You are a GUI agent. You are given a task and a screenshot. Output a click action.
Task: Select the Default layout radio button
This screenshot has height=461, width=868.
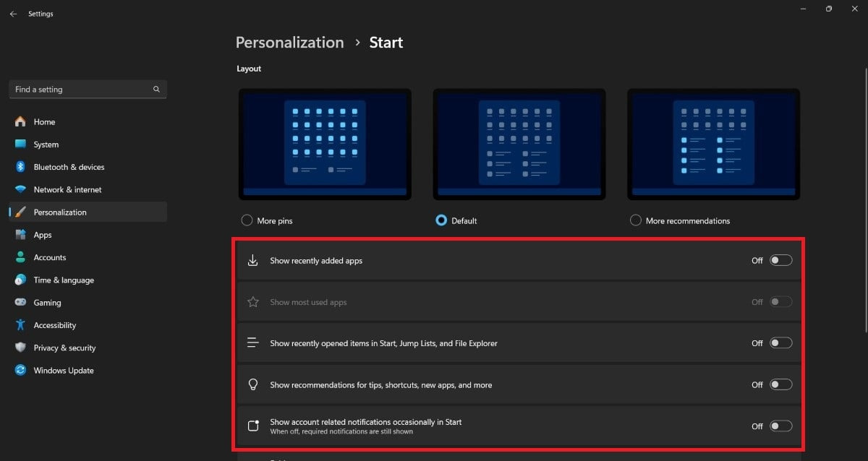point(441,220)
